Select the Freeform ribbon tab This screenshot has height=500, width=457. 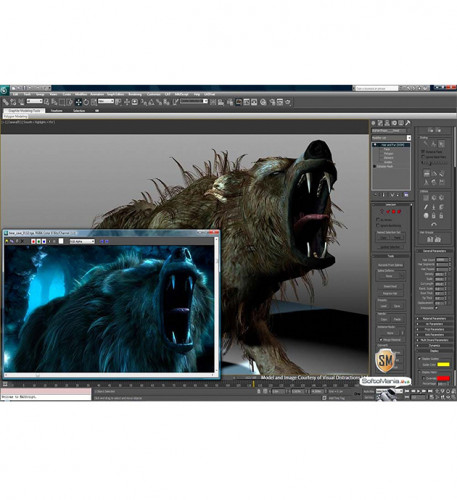point(56,111)
